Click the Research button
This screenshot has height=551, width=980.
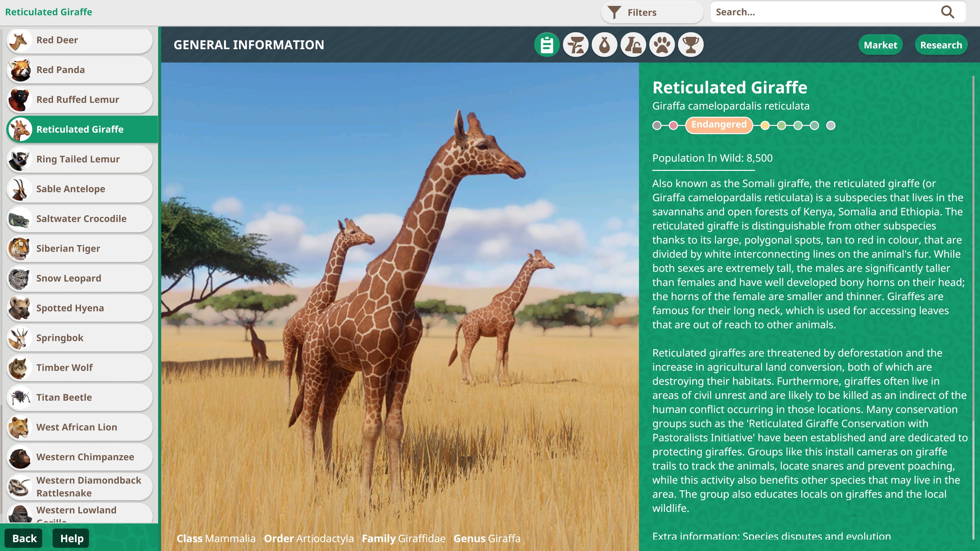point(941,44)
